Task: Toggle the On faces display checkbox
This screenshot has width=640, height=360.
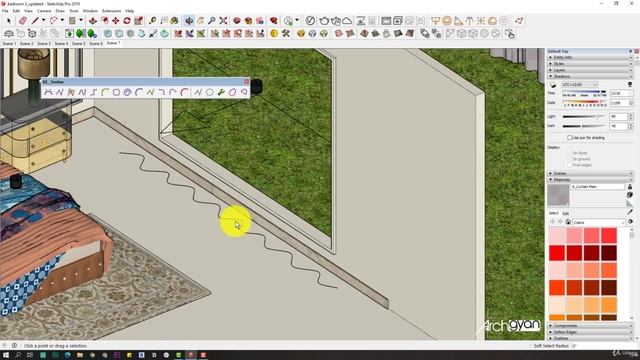Action: pyautogui.click(x=570, y=153)
